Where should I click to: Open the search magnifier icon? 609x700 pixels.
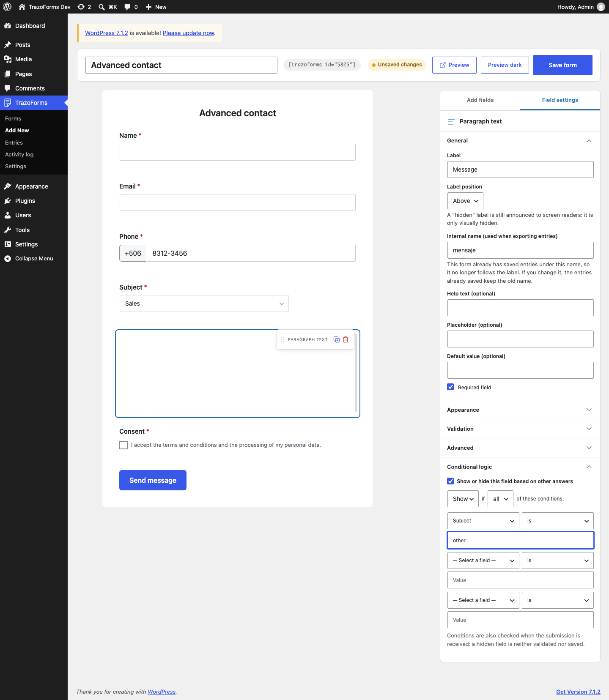pos(101,7)
